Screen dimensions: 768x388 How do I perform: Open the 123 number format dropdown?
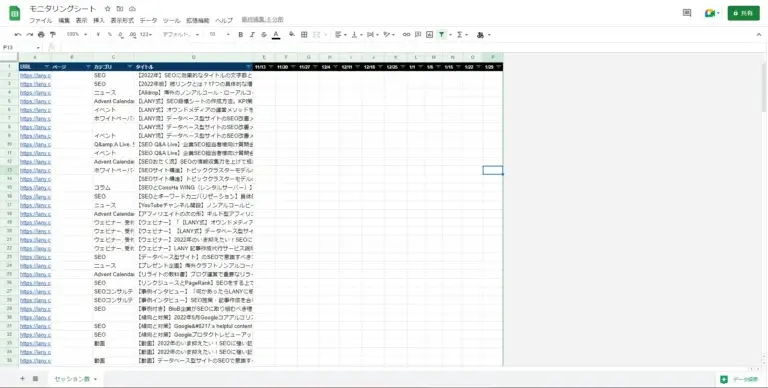(x=146, y=35)
